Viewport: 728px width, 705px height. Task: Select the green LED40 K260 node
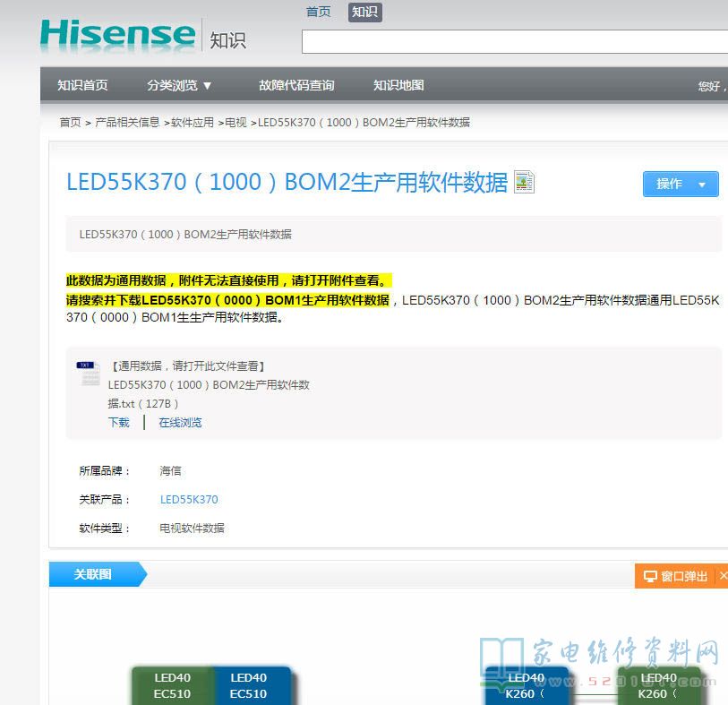(658, 685)
